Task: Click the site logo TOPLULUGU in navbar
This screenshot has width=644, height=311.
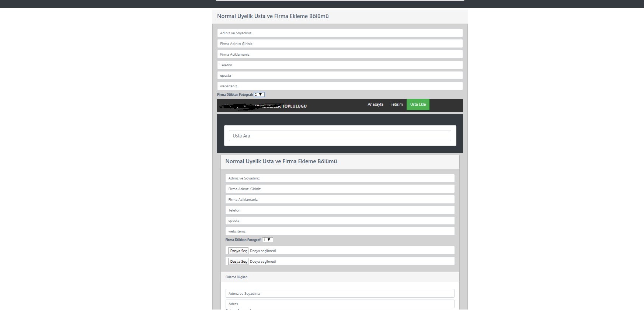Action: (x=263, y=106)
